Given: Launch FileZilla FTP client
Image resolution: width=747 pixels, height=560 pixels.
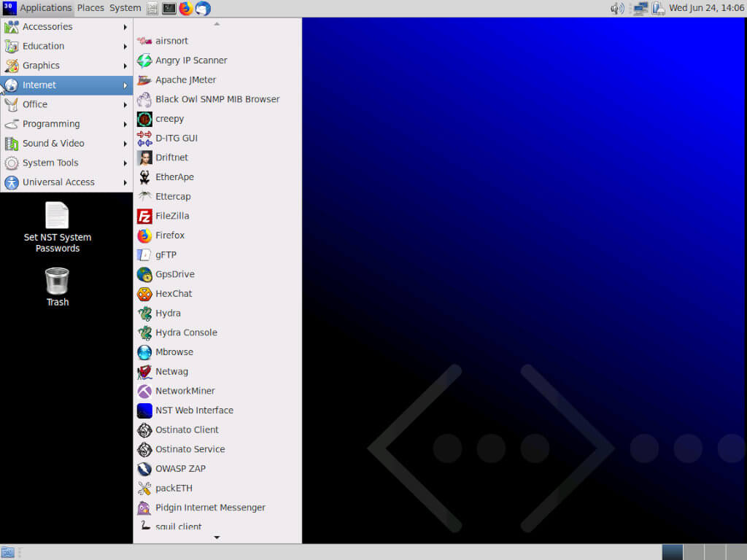Looking at the screenshot, I should tap(175, 216).
